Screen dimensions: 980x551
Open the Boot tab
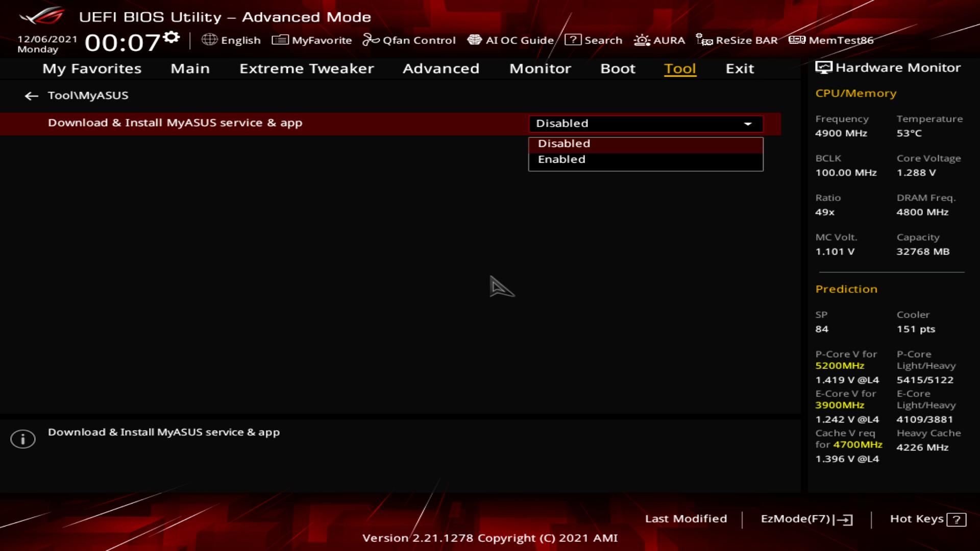(x=618, y=69)
